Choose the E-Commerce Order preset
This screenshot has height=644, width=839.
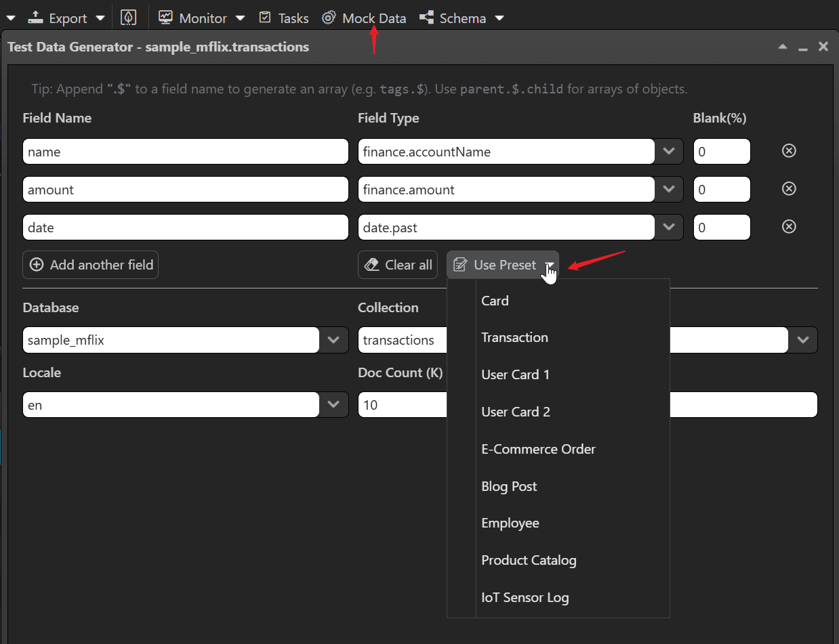point(558,449)
